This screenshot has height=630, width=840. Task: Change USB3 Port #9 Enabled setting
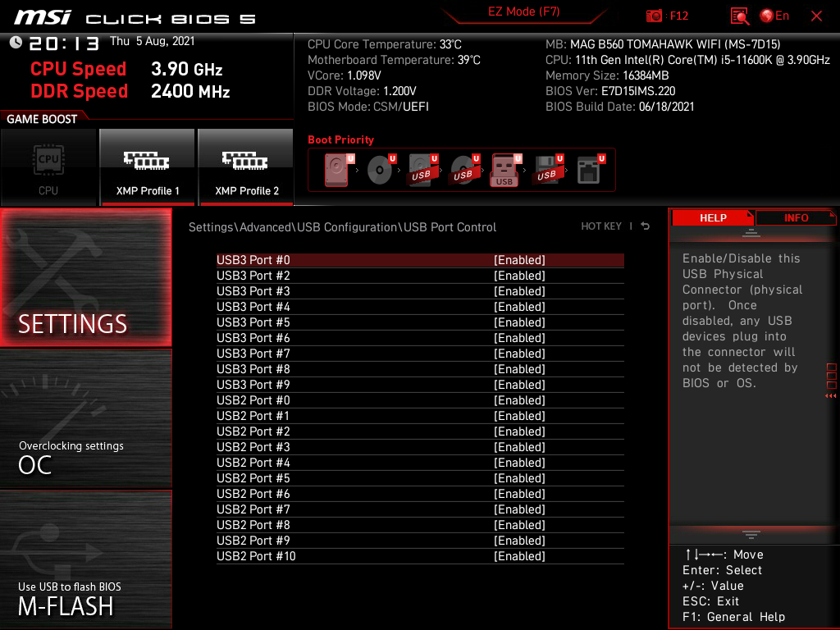pyautogui.click(x=519, y=385)
